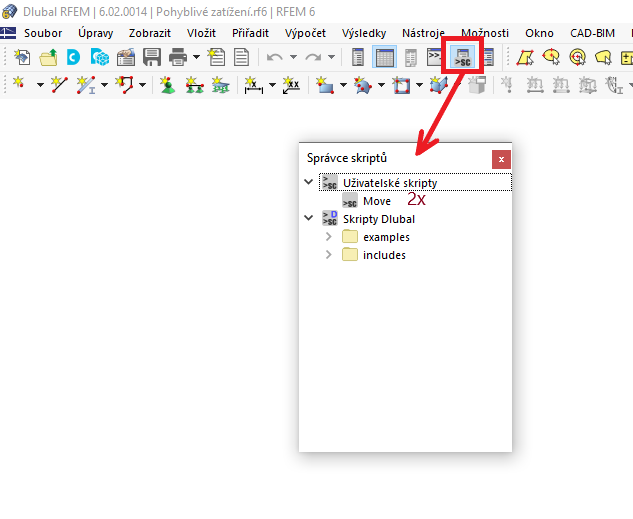
Task: Open the existing printout report icon
Action: 241,57
